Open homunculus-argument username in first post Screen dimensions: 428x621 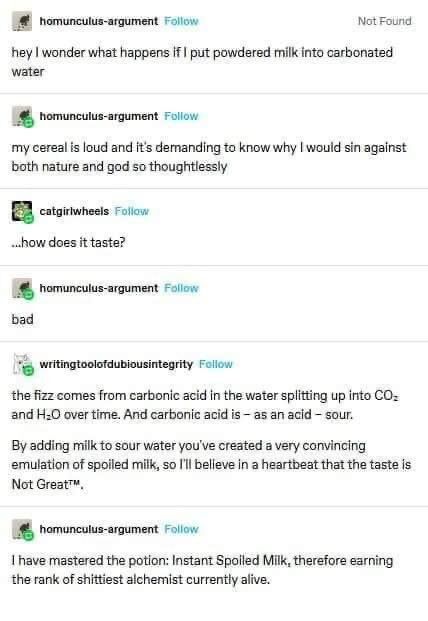(x=99, y=21)
